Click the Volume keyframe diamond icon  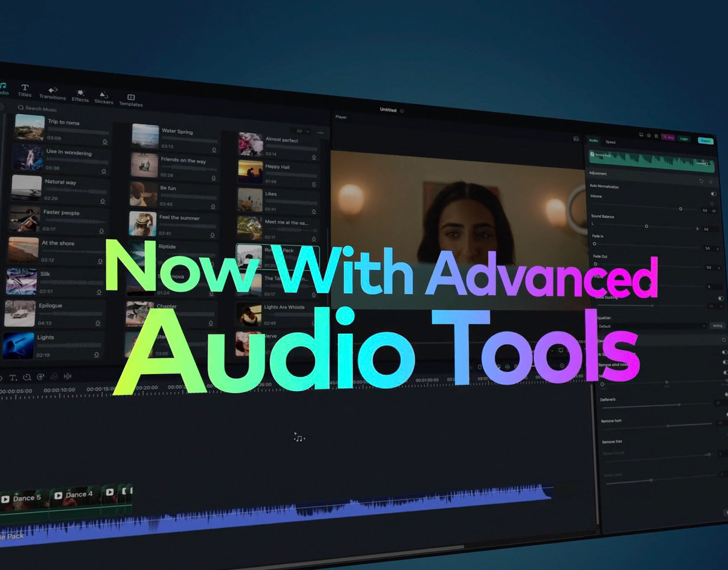tap(712, 203)
